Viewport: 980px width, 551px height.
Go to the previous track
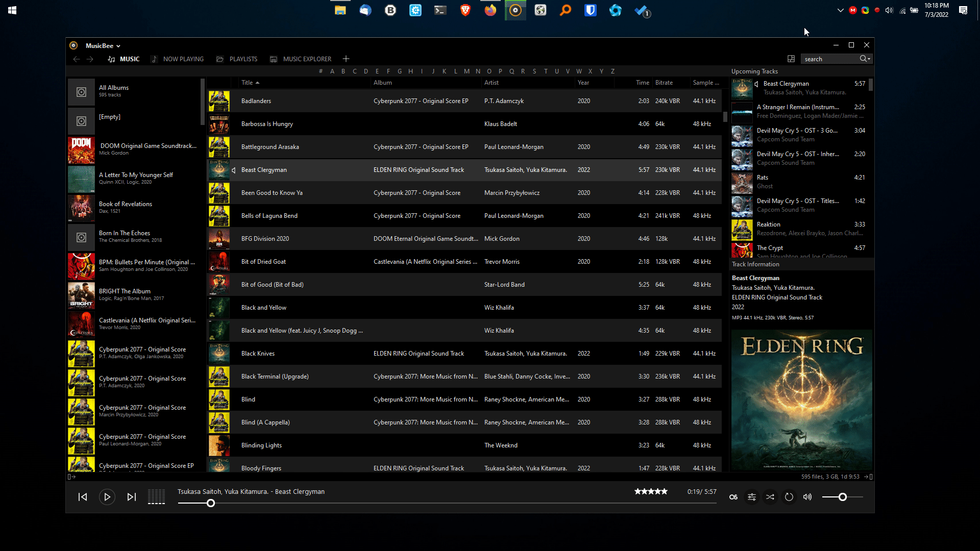point(83,497)
